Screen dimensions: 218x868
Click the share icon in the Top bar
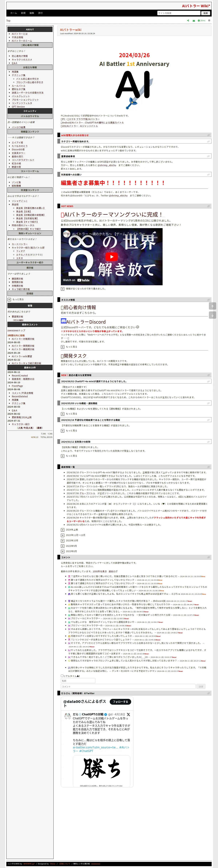188,21
